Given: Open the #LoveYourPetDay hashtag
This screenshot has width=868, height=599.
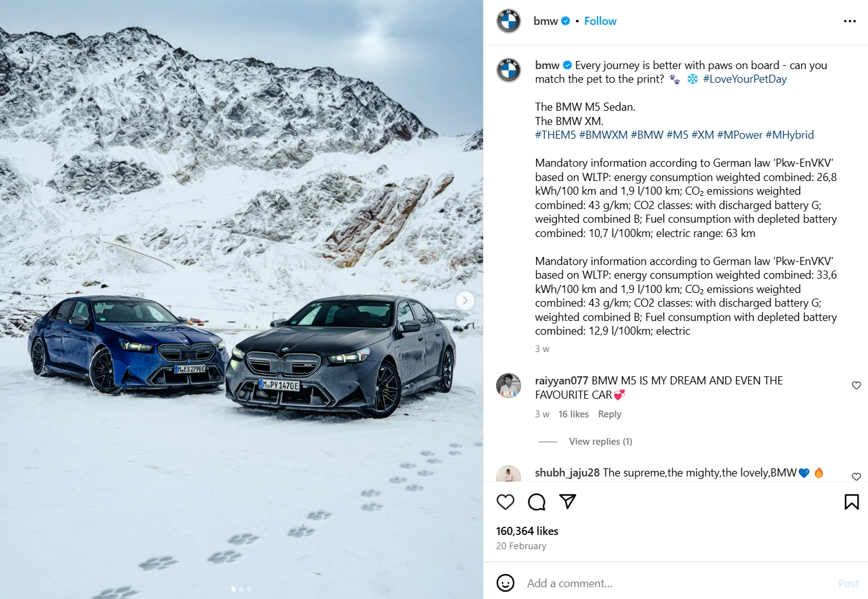Looking at the screenshot, I should click(x=744, y=79).
